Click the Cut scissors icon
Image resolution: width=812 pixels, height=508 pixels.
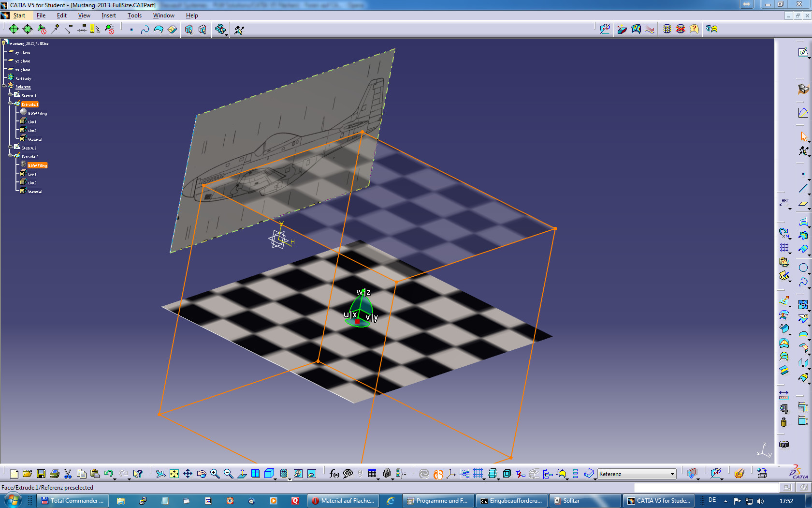[68, 474]
